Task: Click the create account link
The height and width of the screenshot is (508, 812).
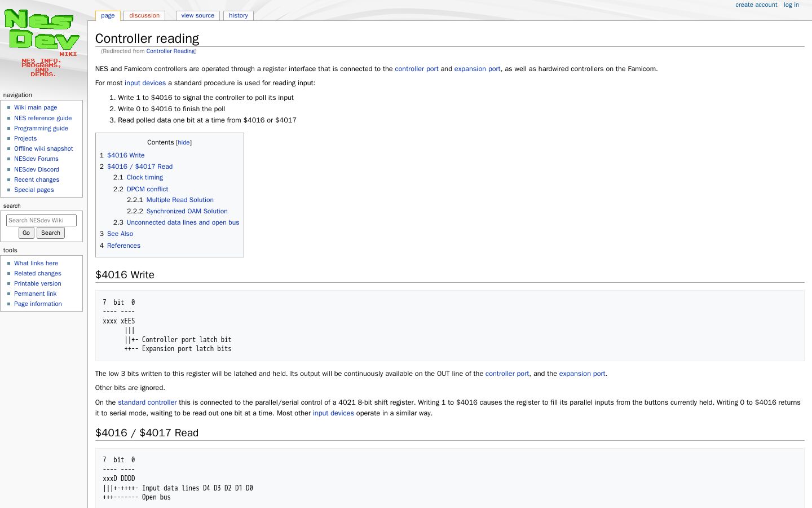Action: click(756, 5)
